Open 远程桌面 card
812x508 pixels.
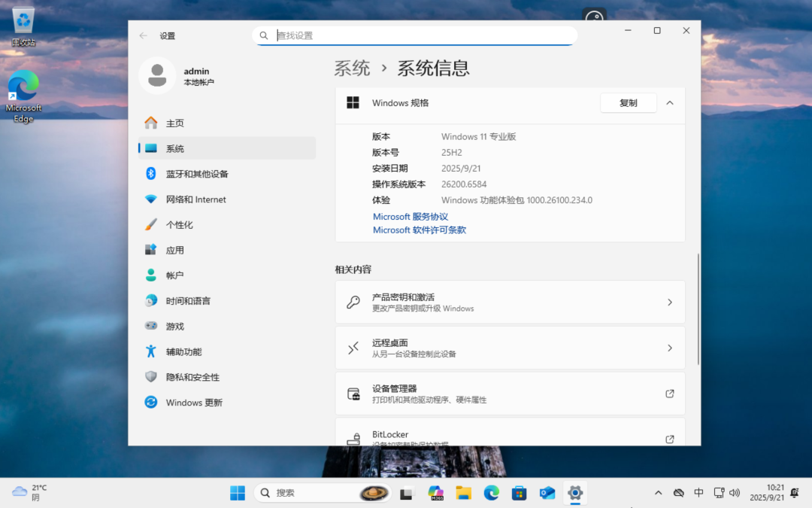point(510,348)
